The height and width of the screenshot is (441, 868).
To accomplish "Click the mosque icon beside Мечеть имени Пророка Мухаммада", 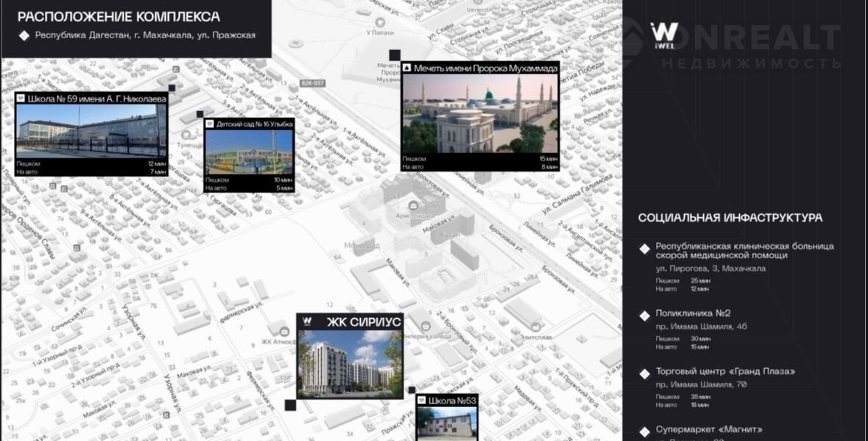I will (406, 68).
